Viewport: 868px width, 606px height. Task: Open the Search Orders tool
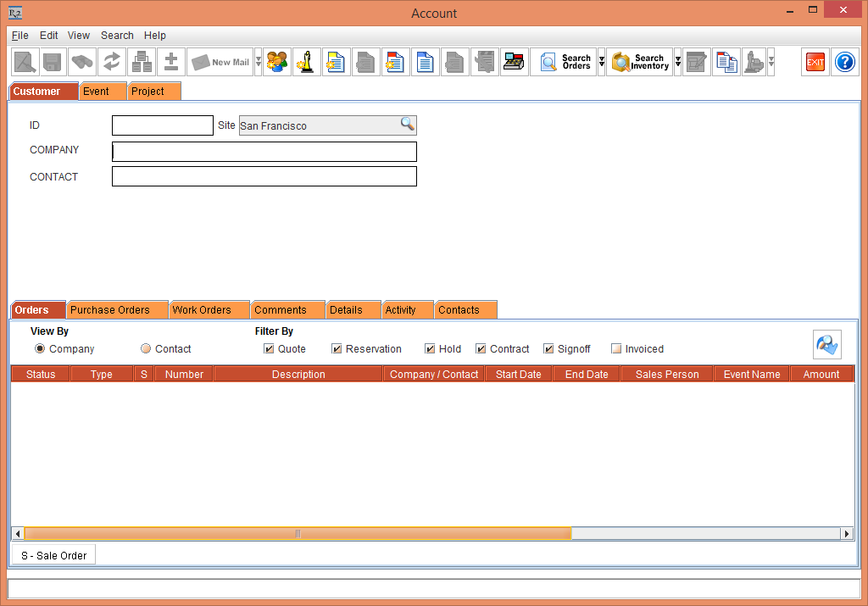tap(565, 61)
